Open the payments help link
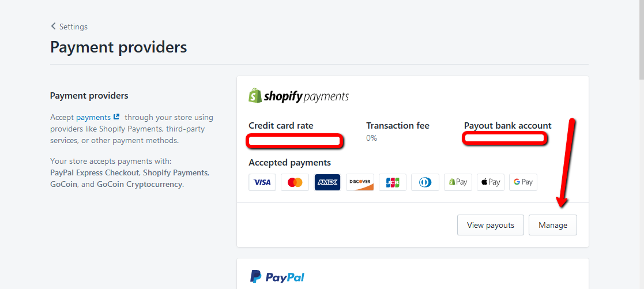This screenshot has height=289, width=644. (97, 117)
